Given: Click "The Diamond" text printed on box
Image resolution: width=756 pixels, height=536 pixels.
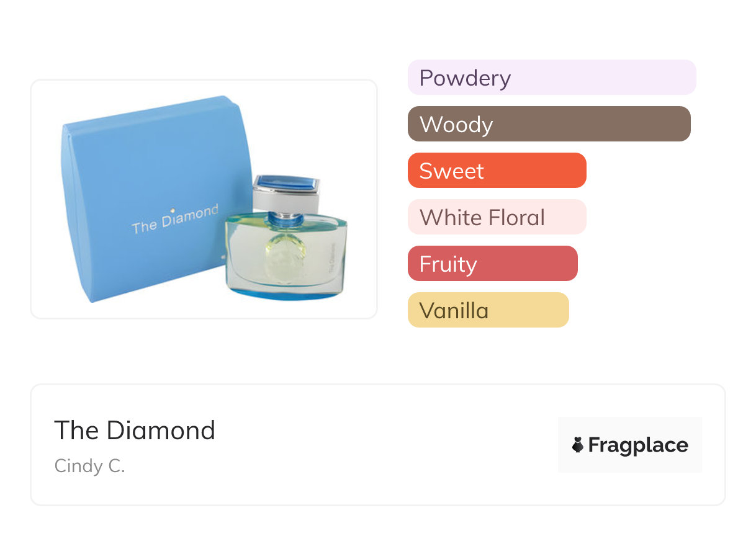Looking at the screenshot, I should [x=175, y=219].
